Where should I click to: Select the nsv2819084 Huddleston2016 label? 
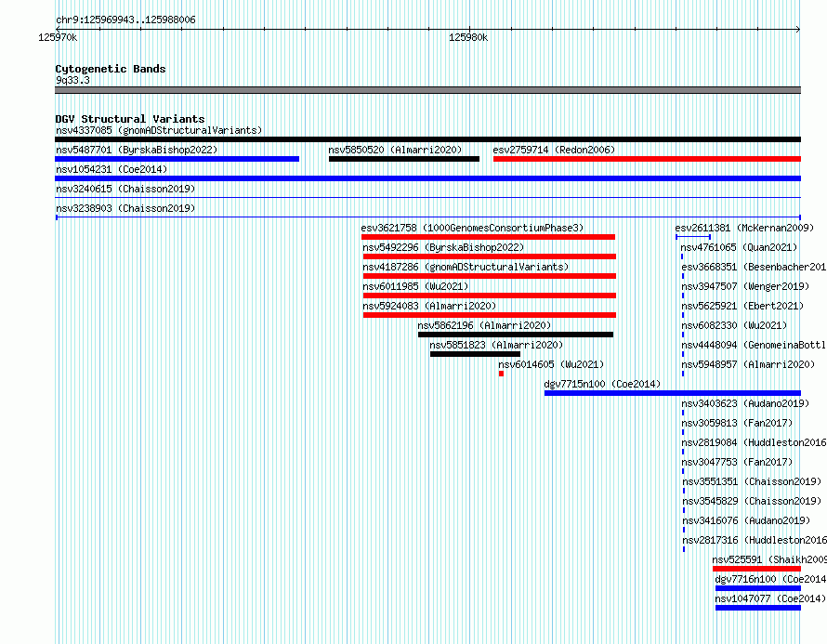pos(754,442)
